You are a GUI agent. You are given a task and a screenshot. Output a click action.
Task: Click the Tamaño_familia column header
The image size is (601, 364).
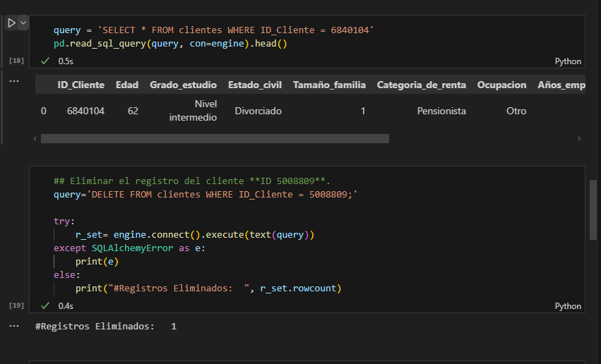[329, 85]
